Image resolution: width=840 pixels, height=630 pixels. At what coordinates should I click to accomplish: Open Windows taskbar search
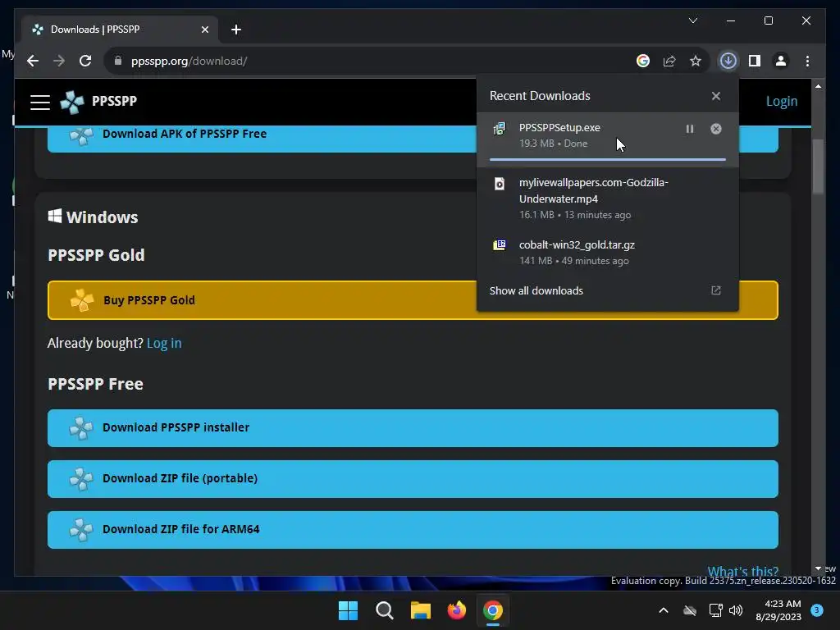point(385,610)
